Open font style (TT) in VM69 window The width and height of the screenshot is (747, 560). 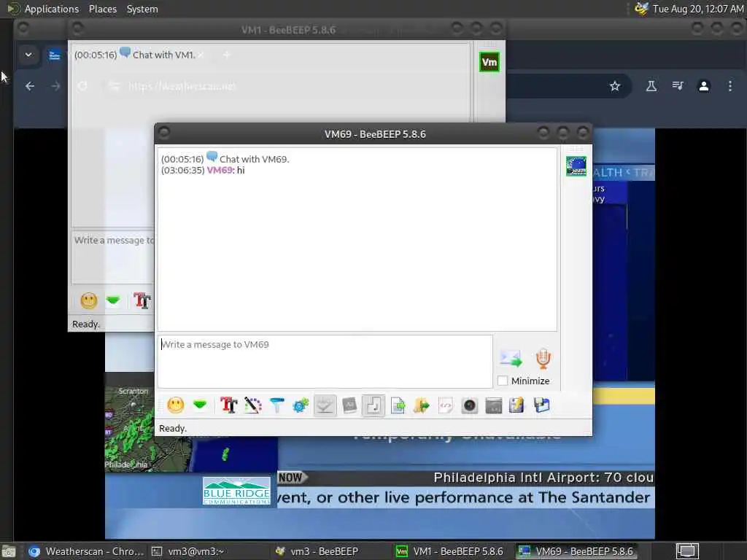(x=228, y=405)
